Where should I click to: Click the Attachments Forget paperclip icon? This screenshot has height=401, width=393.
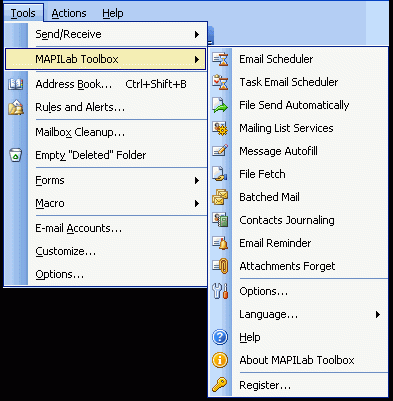220,266
